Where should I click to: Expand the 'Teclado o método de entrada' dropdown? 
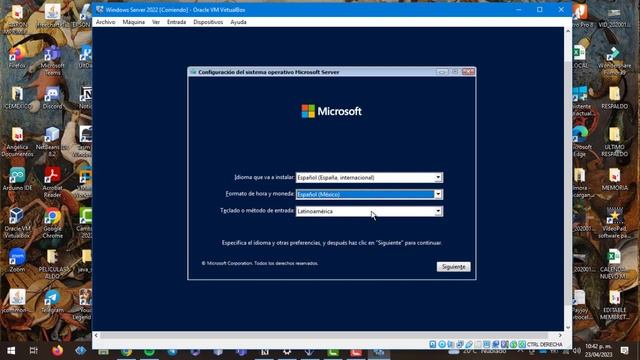(438, 211)
